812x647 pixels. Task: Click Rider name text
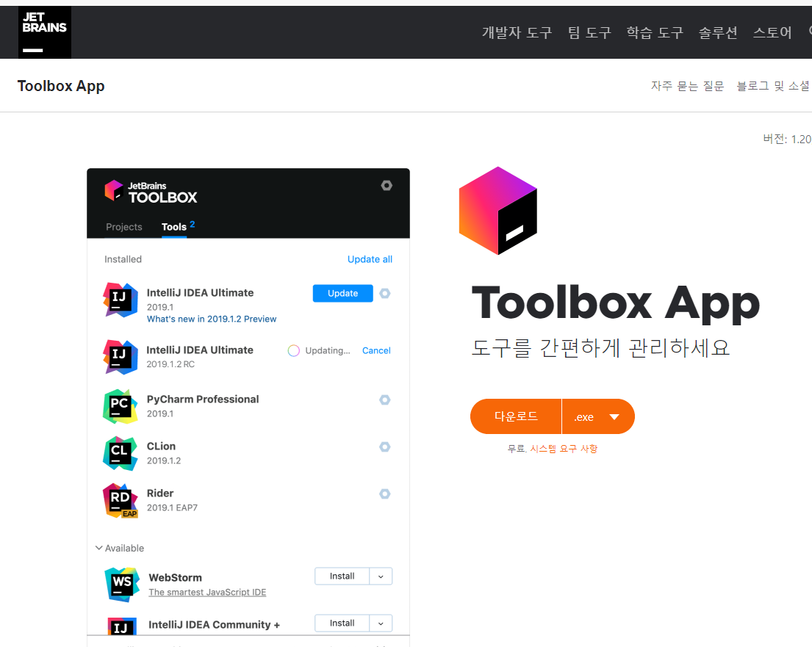(160, 494)
